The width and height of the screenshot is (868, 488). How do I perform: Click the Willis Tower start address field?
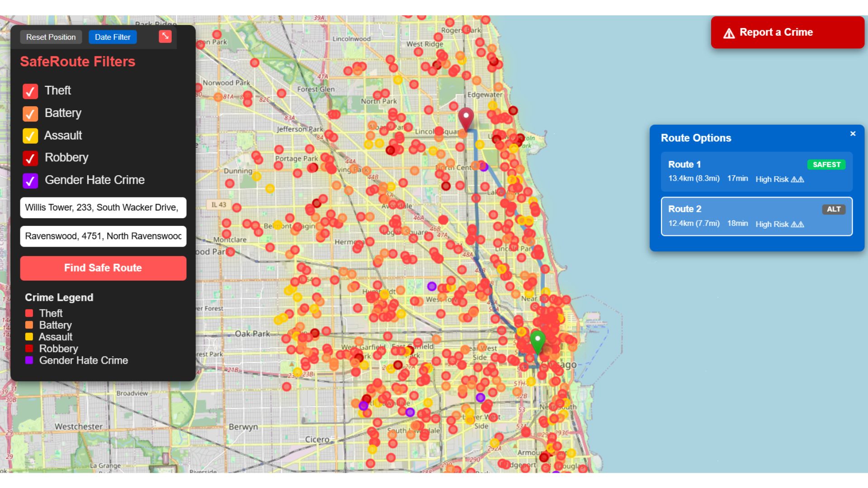[x=103, y=207]
